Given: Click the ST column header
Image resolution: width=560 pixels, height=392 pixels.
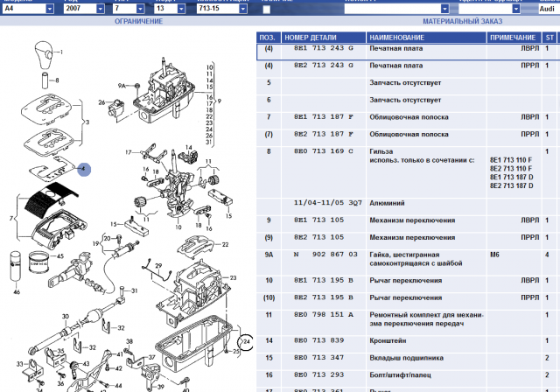Looking at the screenshot, I should (549, 38).
